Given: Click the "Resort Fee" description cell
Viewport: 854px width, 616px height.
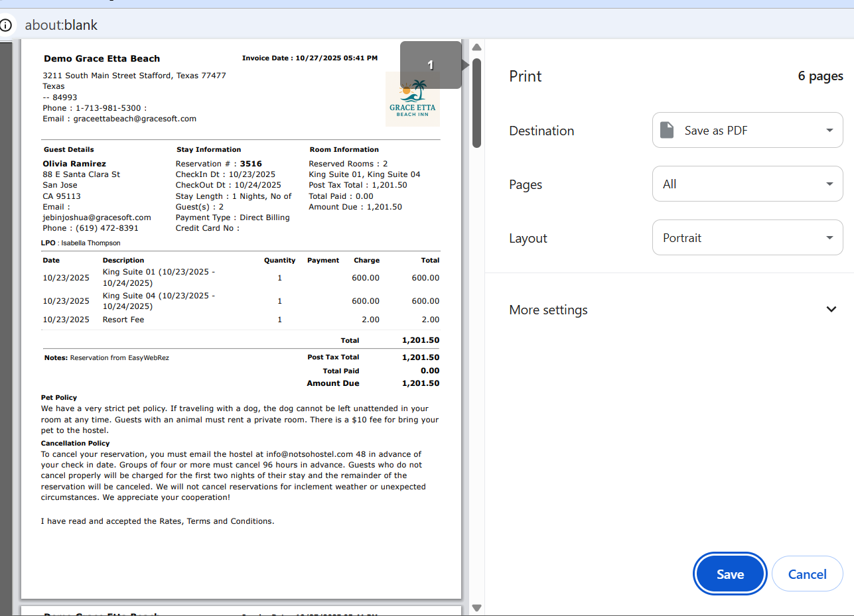Looking at the screenshot, I should coord(123,320).
